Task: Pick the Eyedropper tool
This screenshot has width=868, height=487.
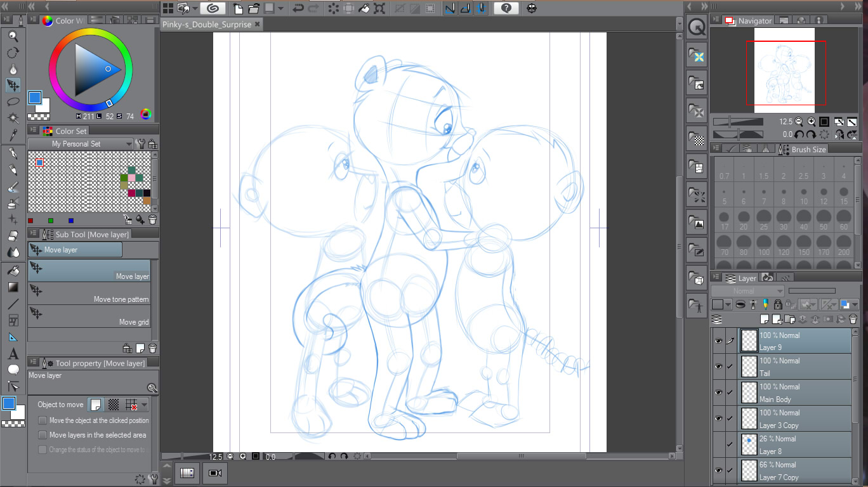Action: tap(13, 134)
